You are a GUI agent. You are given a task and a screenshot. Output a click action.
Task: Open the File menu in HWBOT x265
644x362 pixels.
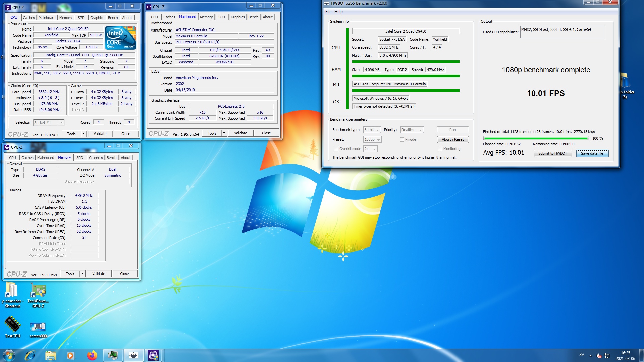pyautogui.click(x=328, y=12)
